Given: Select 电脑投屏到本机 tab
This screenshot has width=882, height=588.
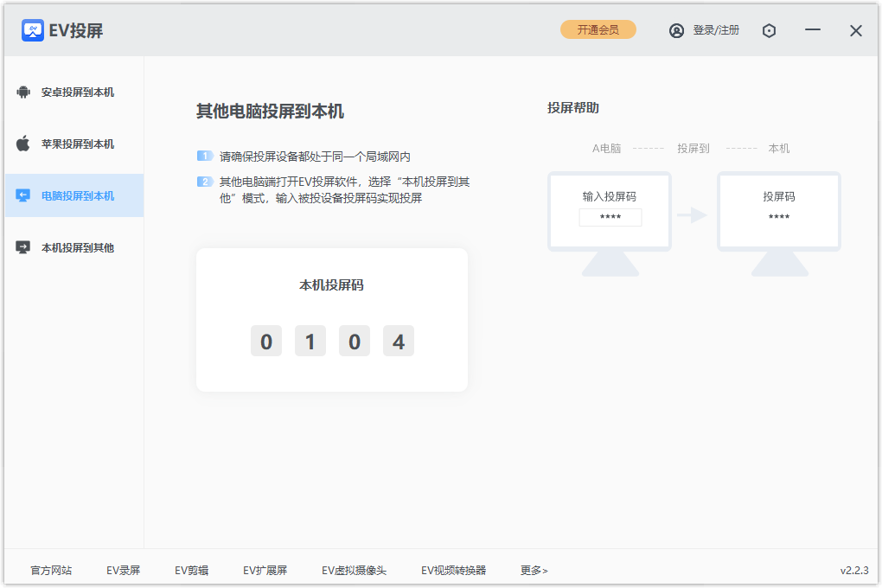Looking at the screenshot, I should click(x=74, y=195).
